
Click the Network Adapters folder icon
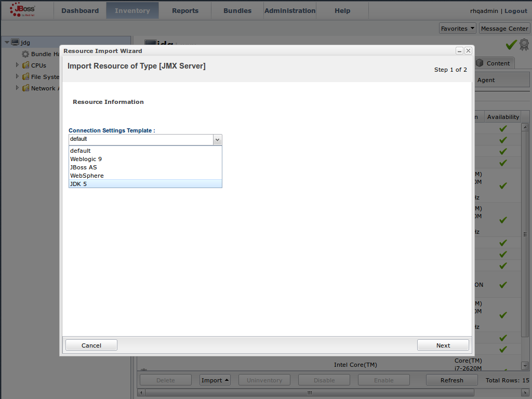(x=25, y=88)
